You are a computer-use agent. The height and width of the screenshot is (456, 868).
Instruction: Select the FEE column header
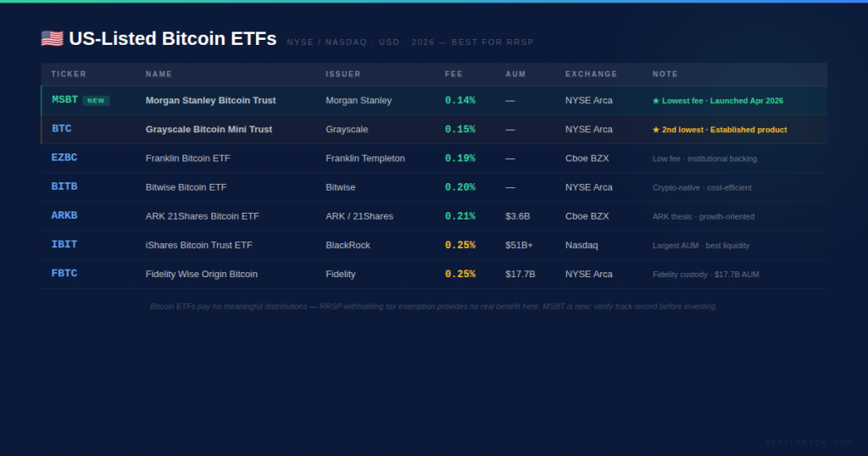[454, 74]
